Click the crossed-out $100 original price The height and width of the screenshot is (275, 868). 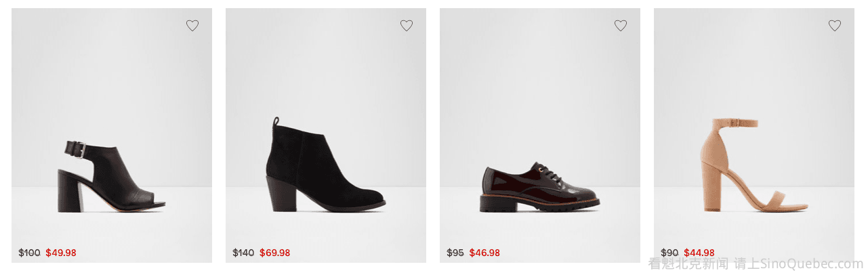pyautogui.click(x=29, y=253)
